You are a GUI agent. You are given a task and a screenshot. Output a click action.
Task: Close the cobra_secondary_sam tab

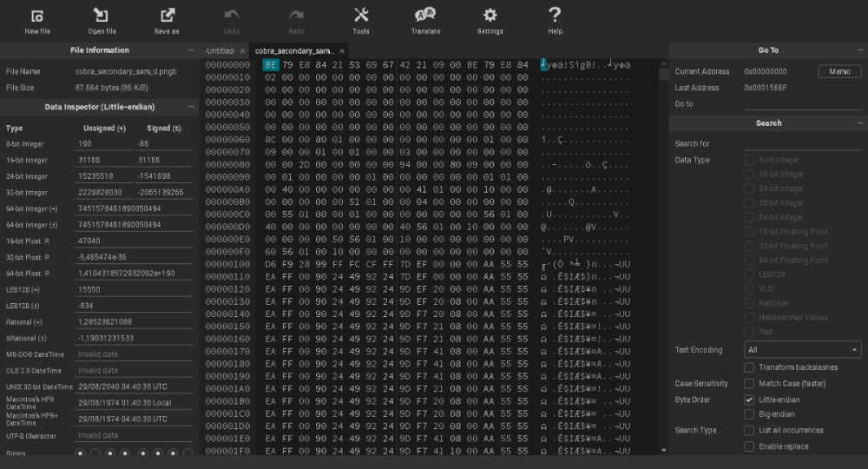tap(343, 51)
